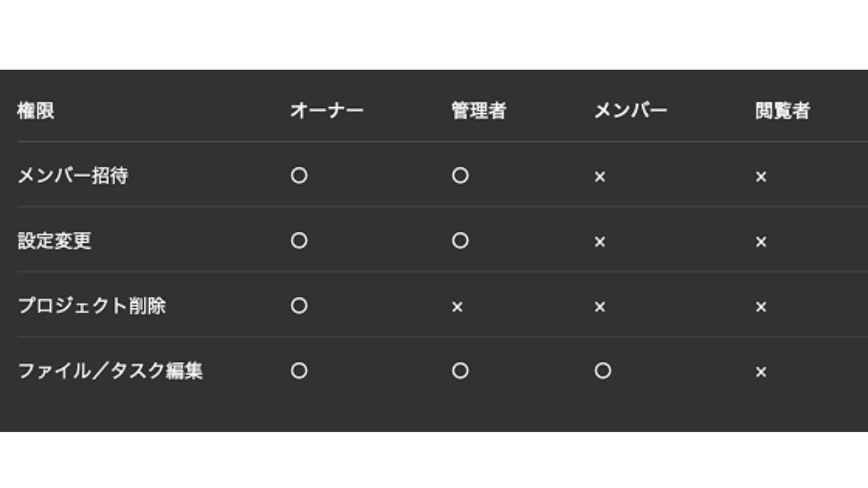Click the circle for 管理者 in メンバー招待 row
868x488 pixels.
(460, 176)
